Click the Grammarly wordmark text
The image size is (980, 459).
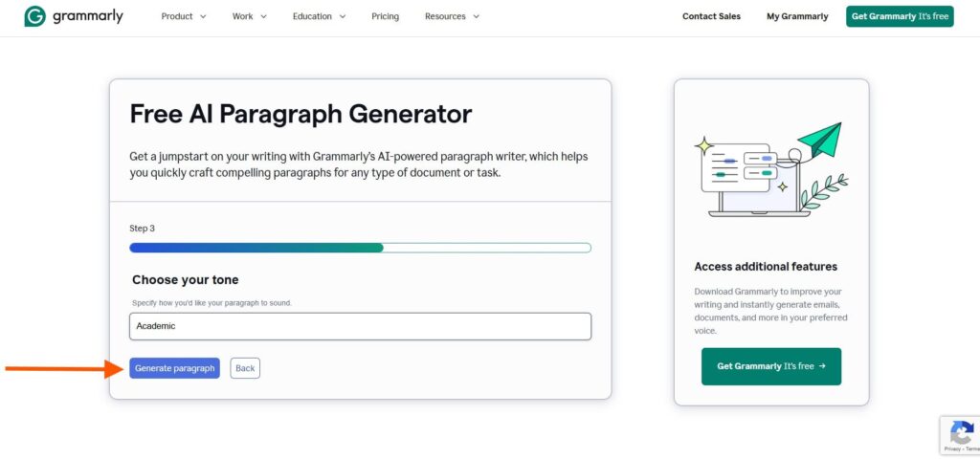pos(87,16)
